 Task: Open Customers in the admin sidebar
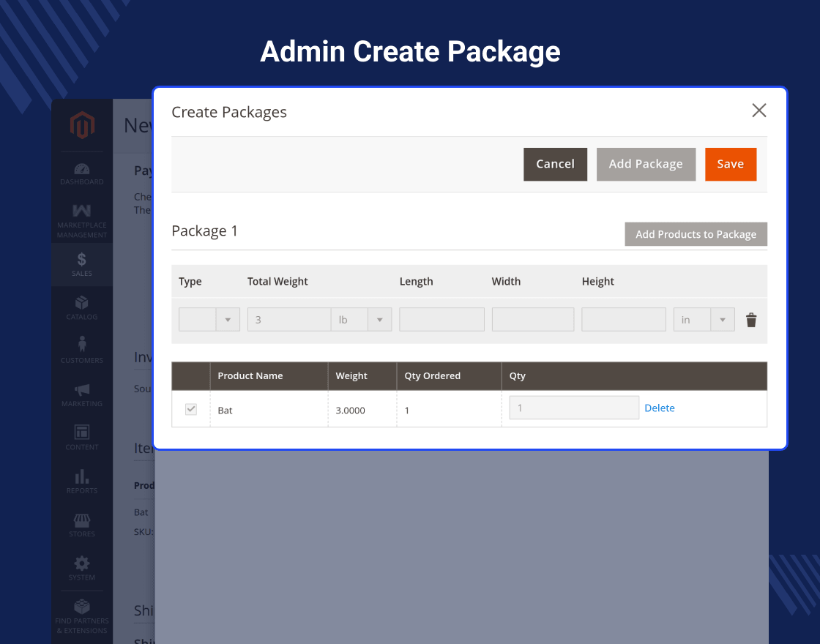[x=81, y=351]
